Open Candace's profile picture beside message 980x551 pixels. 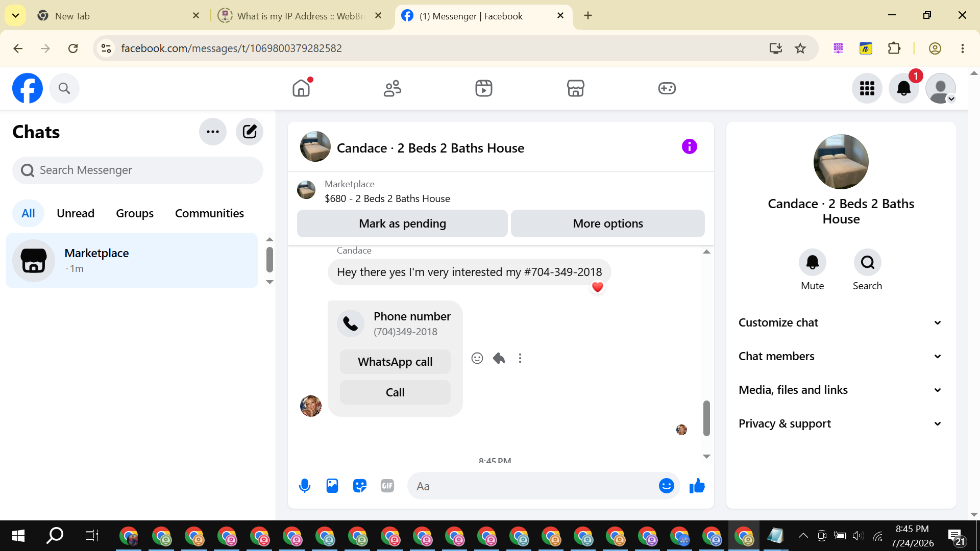pyautogui.click(x=311, y=406)
